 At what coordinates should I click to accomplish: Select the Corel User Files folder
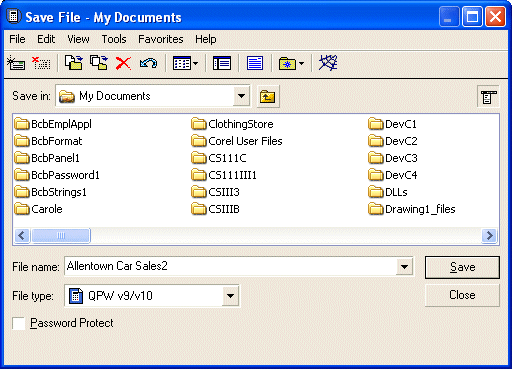point(237,141)
